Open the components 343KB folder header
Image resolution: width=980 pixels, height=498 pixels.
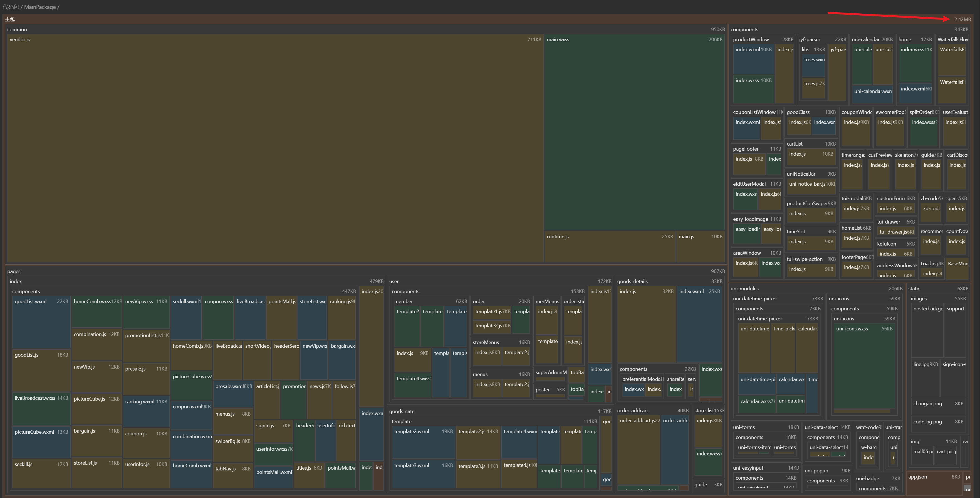tap(849, 29)
